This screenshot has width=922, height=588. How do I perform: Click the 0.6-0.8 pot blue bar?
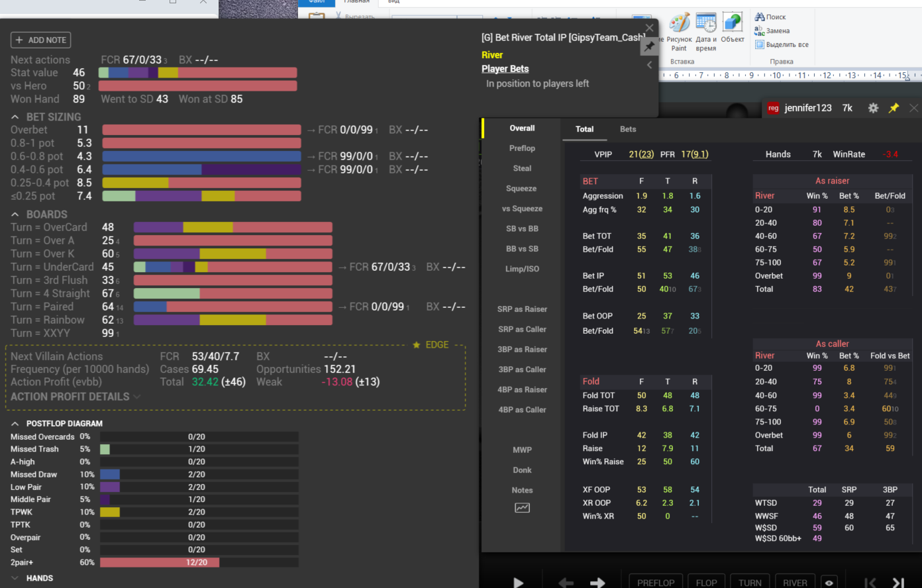point(201,156)
